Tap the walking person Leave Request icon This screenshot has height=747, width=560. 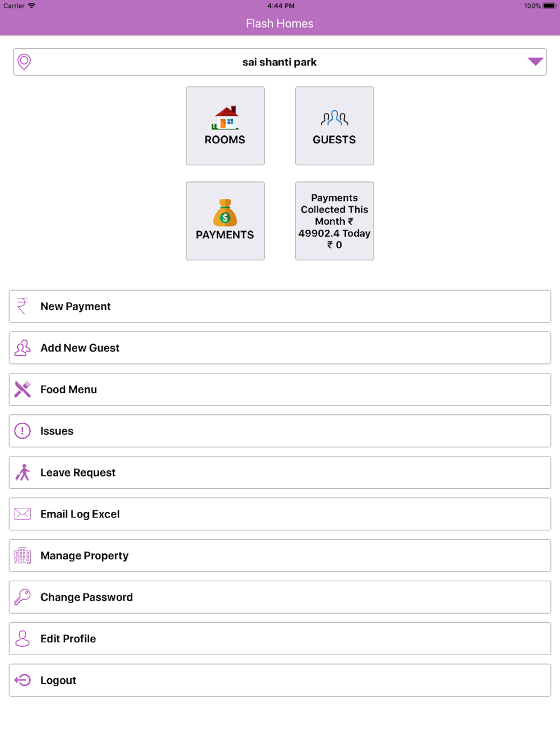[x=22, y=472]
